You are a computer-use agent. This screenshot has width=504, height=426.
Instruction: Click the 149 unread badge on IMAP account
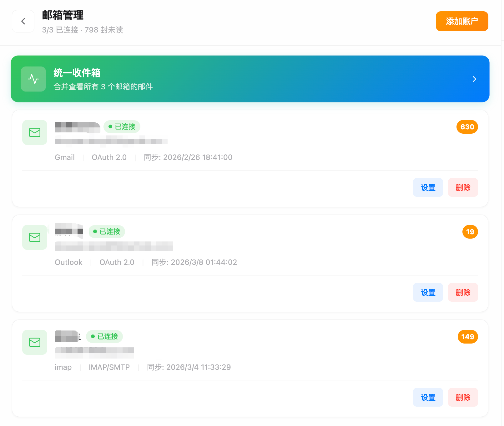click(x=467, y=337)
